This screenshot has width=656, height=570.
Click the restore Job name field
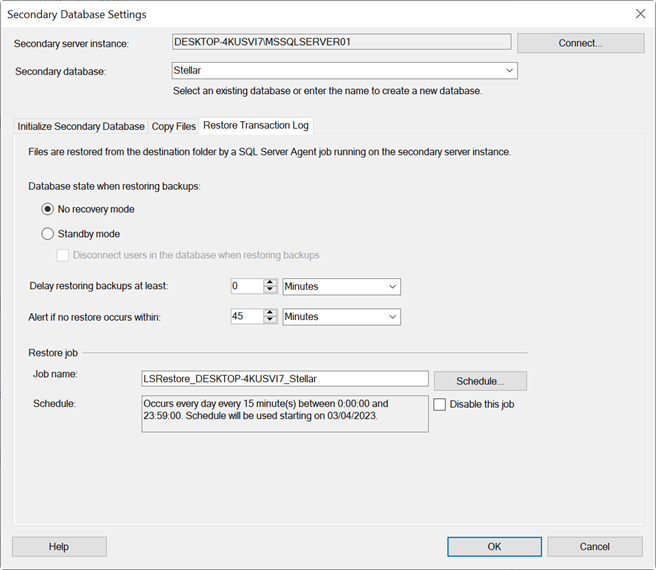click(285, 379)
